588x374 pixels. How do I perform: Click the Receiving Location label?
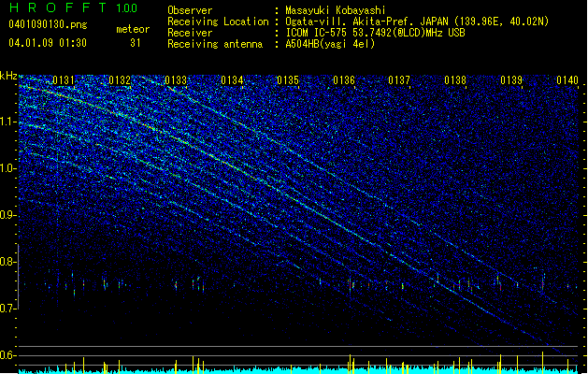click(218, 22)
